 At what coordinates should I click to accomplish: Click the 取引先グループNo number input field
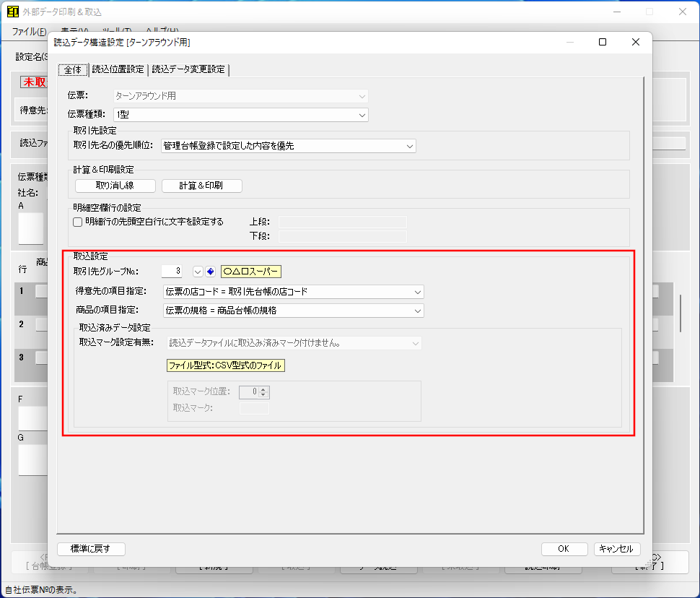[x=170, y=272]
